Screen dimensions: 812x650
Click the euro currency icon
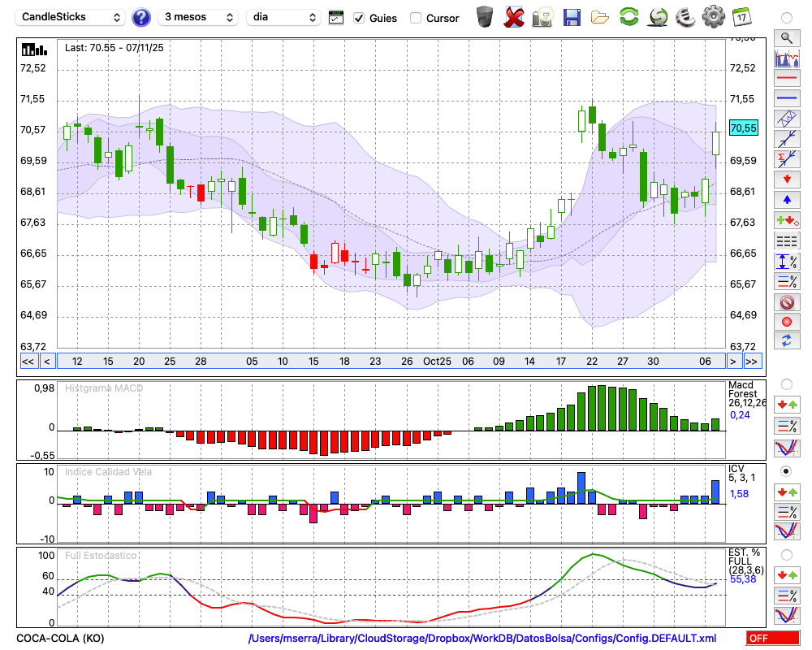pos(685,17)
